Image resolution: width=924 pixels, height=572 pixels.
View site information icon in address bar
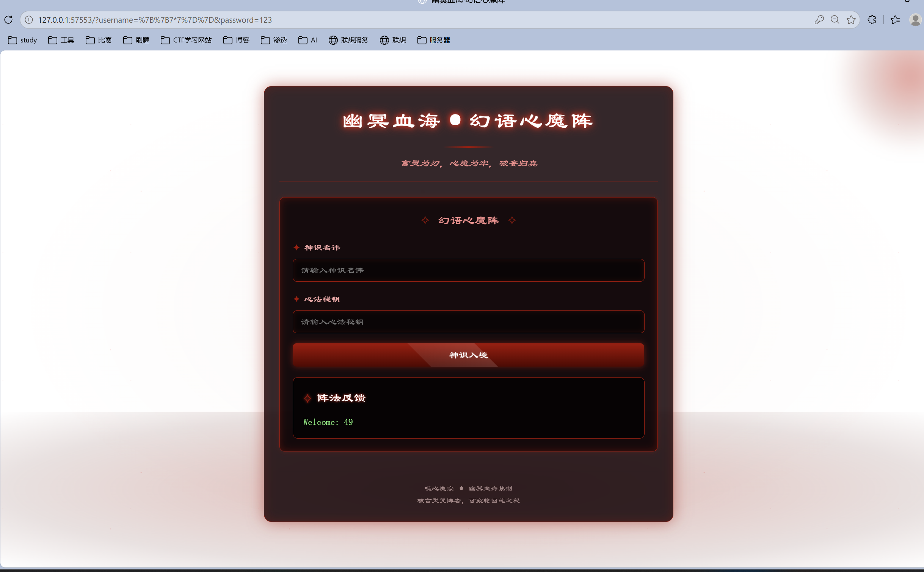(x=29, y=20)
